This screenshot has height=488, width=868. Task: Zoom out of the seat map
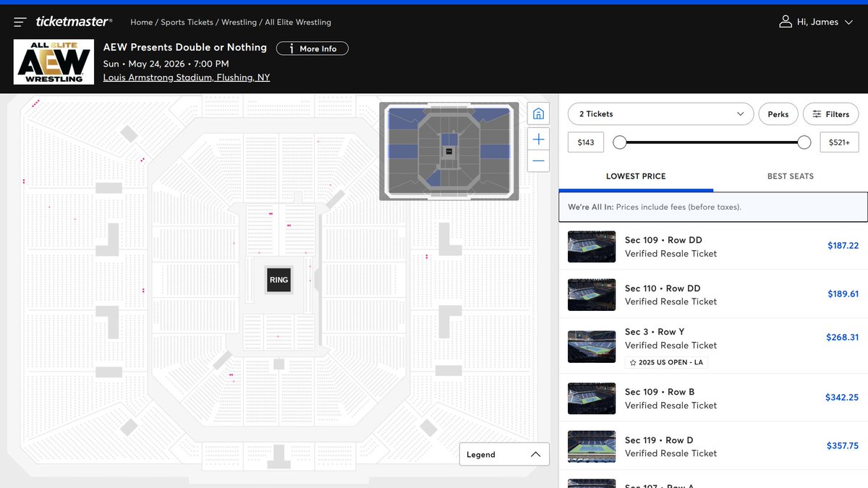538,160
